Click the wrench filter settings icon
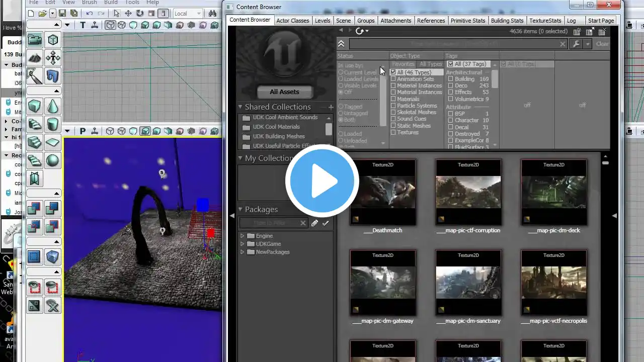The height and width of the screenshot is (362, 644). click(577, 44)
